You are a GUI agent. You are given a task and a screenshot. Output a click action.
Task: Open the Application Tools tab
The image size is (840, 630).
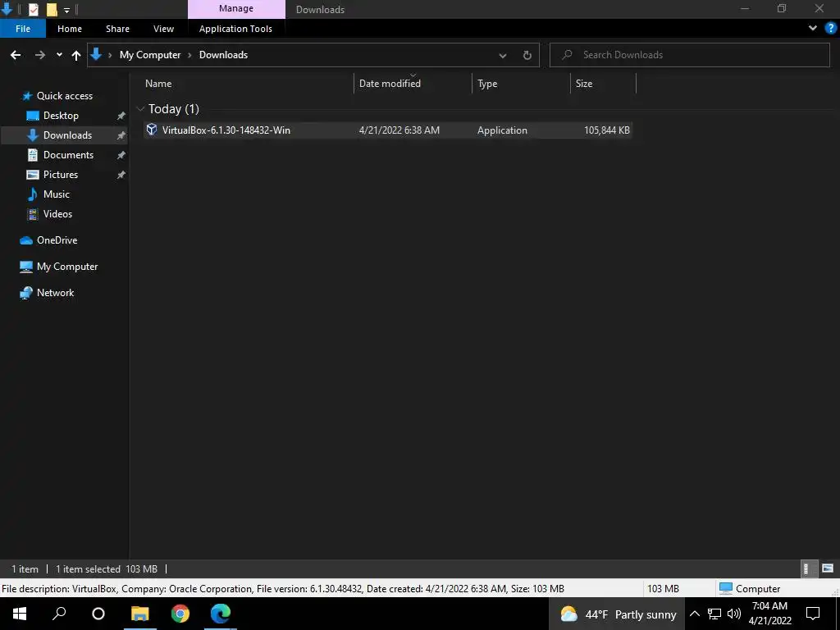235,29
